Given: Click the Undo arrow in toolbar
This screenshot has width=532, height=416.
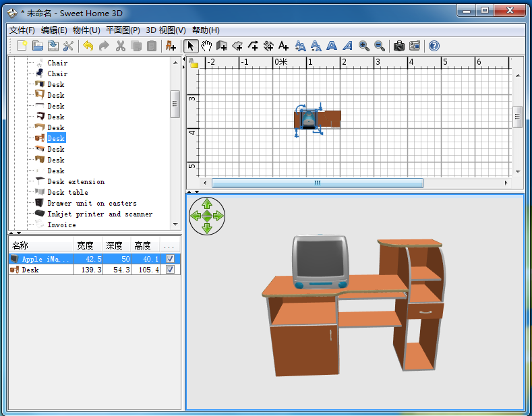Looking at the screenshot, I should [x=88, y=46].
